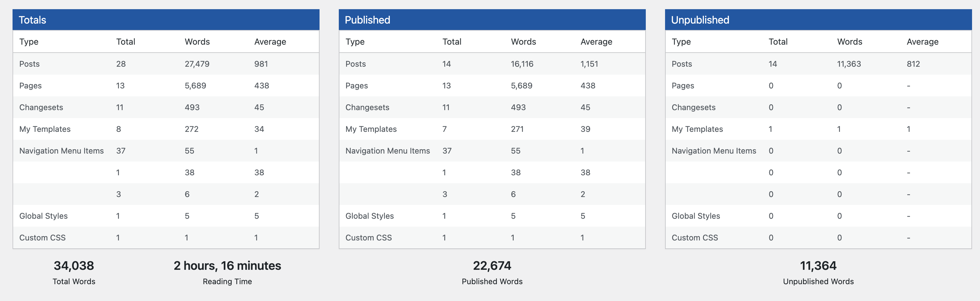Select 2 hours, 16 minutes reading time
Image resolution: width=980 pixels, height=301 pixels.
[x=227, y=266]
